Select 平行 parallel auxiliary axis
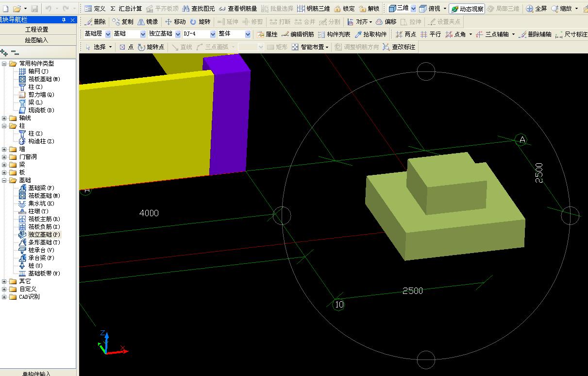This screenshot has width=588, height=376. click(x=431, y=34)
